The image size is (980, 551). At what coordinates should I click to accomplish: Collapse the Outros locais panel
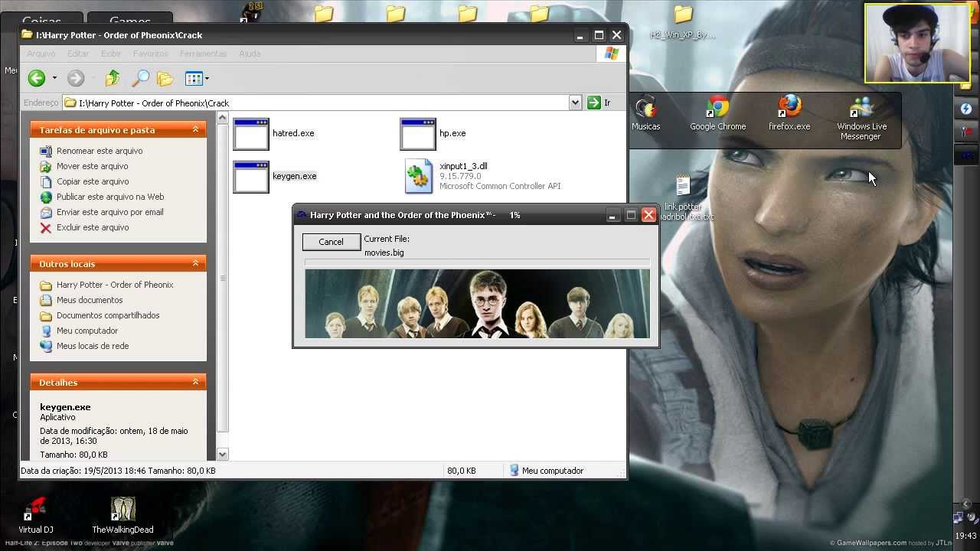[195, 263]
